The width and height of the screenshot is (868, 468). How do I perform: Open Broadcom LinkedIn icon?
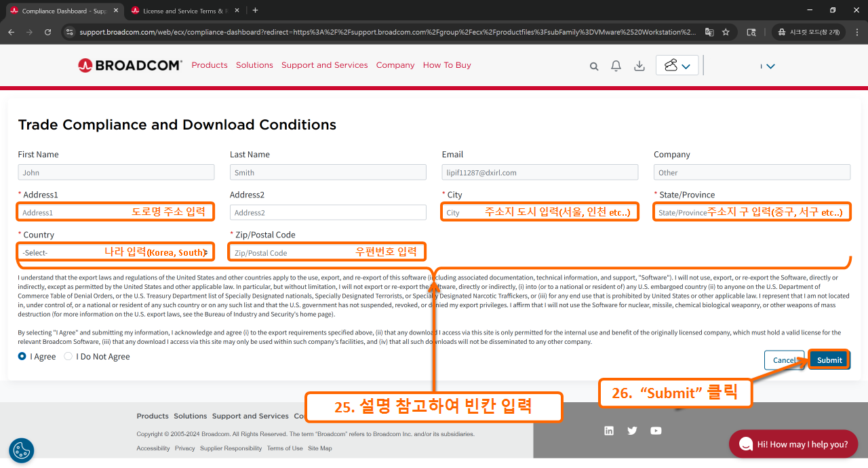tap(609, 431)
